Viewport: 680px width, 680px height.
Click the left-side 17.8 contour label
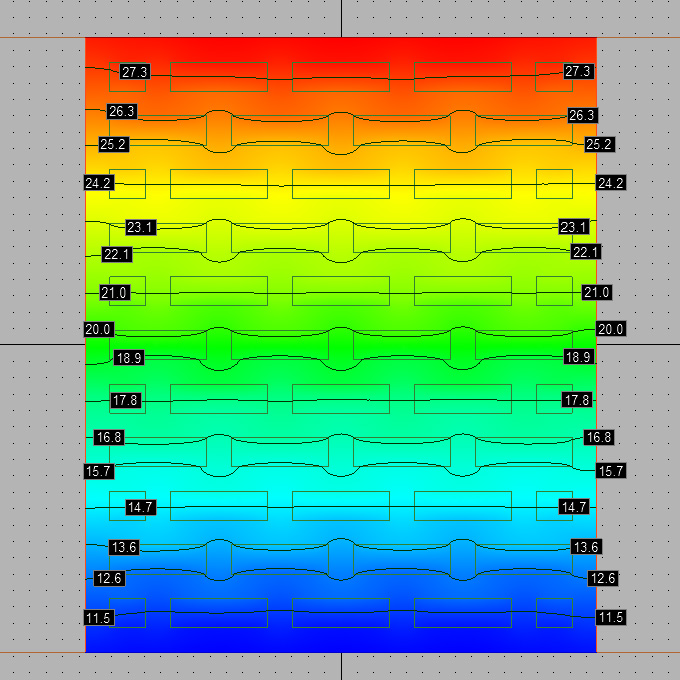click(126, 400)
